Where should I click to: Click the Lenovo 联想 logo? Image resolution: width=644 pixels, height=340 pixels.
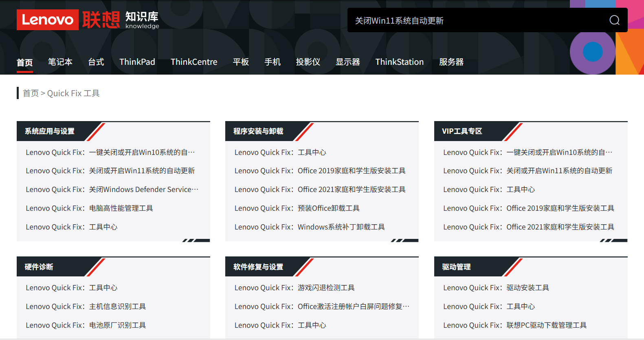coord(68,20)
